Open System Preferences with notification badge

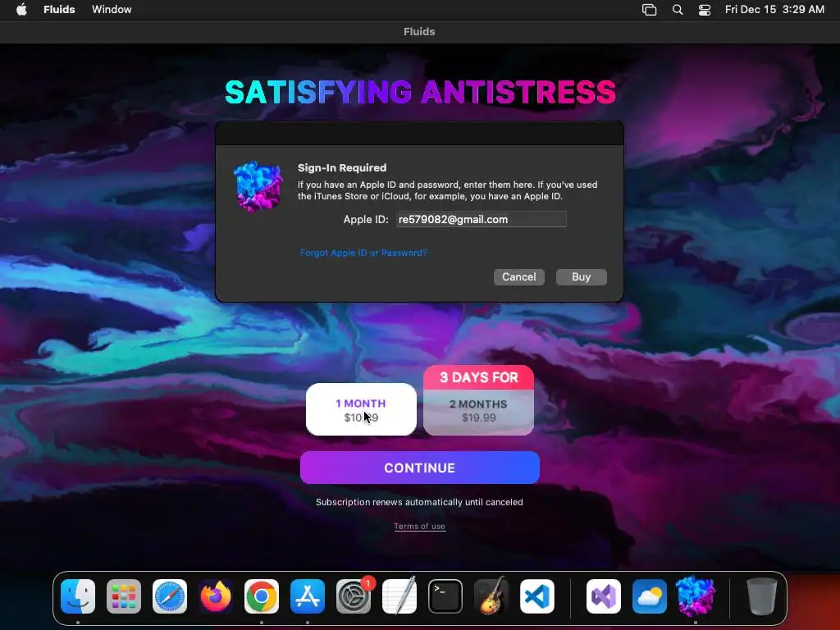click(354, 596)
